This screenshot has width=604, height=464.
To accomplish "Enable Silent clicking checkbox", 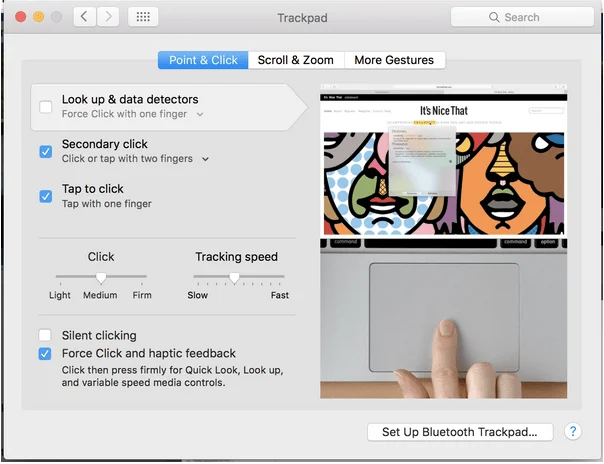I will pos(46,336).
